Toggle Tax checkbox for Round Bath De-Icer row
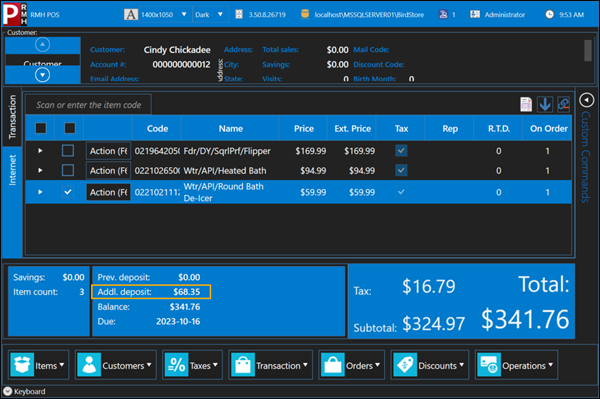Viewport: 600px width, 399px height. pyautogui.click(x=401, y=192)
